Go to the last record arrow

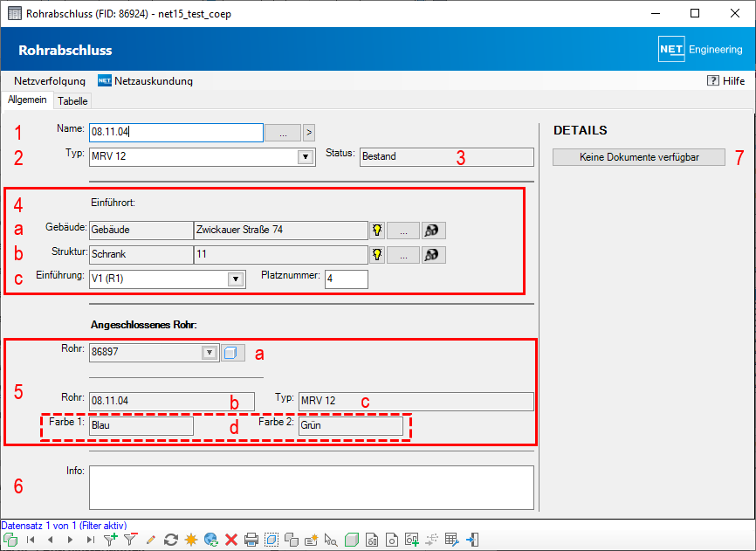coord(90,541)
